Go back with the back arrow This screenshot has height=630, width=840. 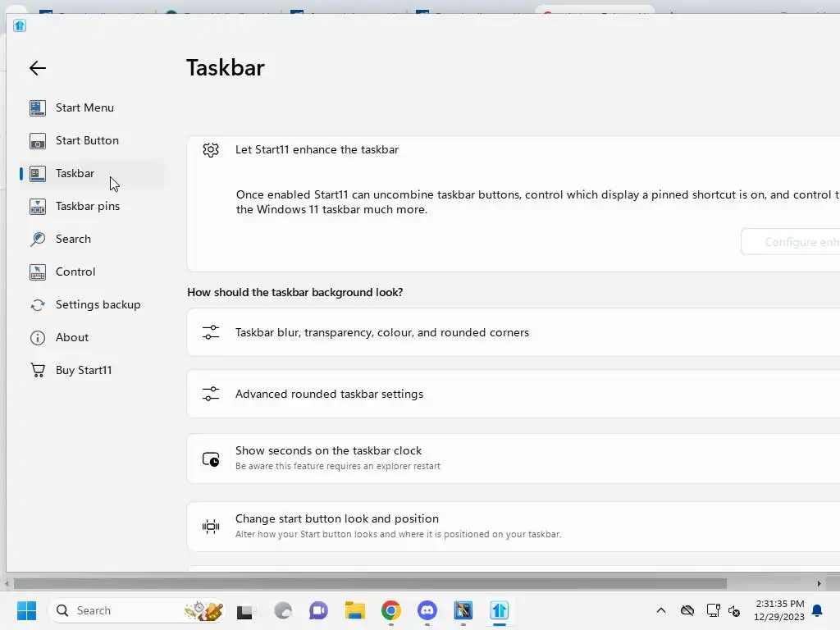[x=38, y=68]
